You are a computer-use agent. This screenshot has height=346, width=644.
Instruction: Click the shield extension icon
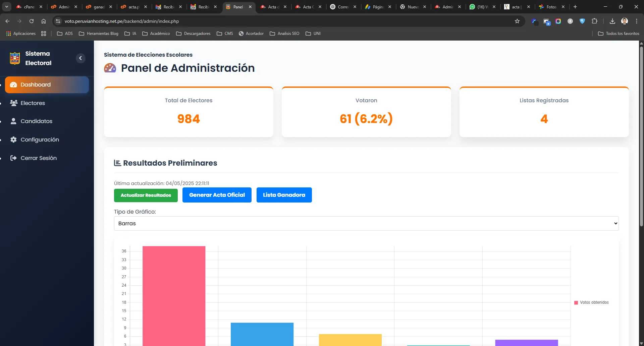click(x=582, y=21)
